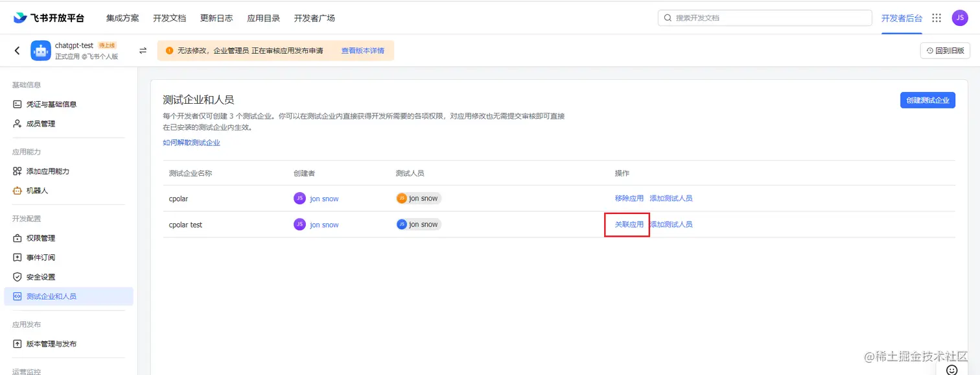Viewport: 980px width, 375px height.
Task: Click the 测试人员 column header
Action: pyautogui.click(x=410, y=173)
